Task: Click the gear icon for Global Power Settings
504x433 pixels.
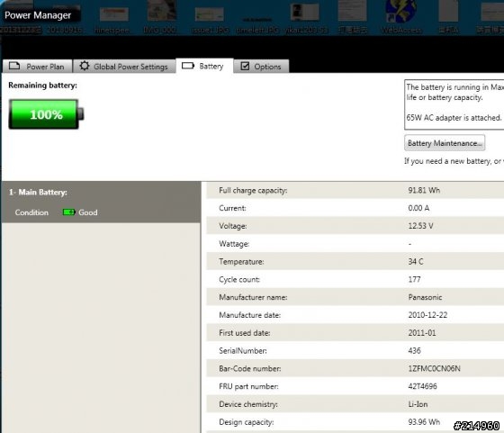Action: click(85, 66)
